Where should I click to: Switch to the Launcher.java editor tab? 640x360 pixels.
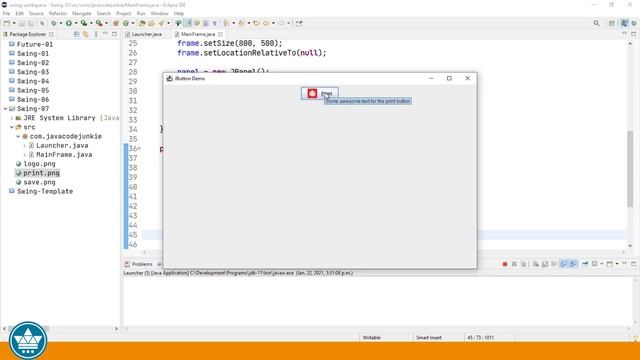[x=144, y=34]
